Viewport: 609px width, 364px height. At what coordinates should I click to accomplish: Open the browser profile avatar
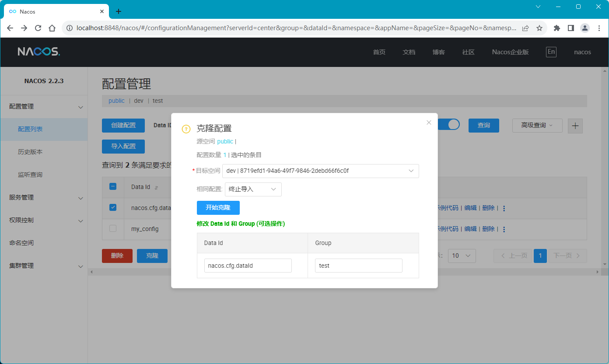[x=585, y=28]
